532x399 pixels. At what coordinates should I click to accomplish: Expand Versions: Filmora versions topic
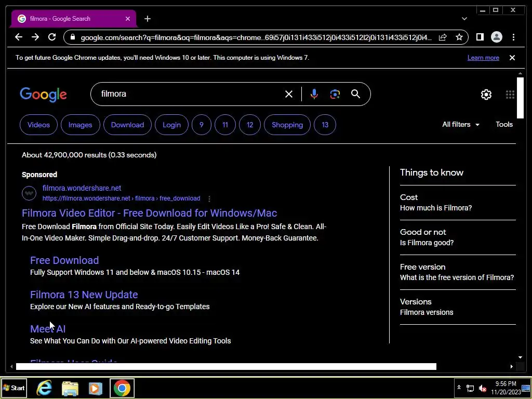pyautogui.click(x=458, y=307)
